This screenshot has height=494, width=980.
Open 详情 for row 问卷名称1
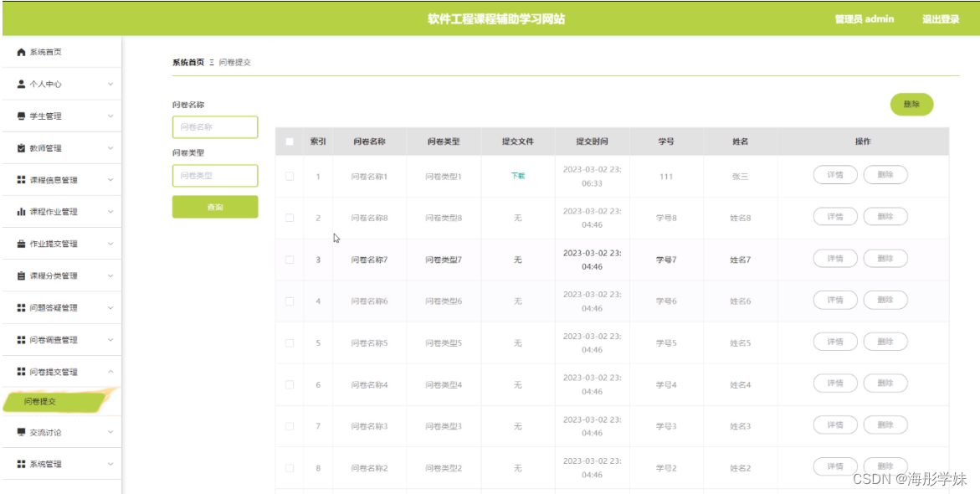pos(835,176)
